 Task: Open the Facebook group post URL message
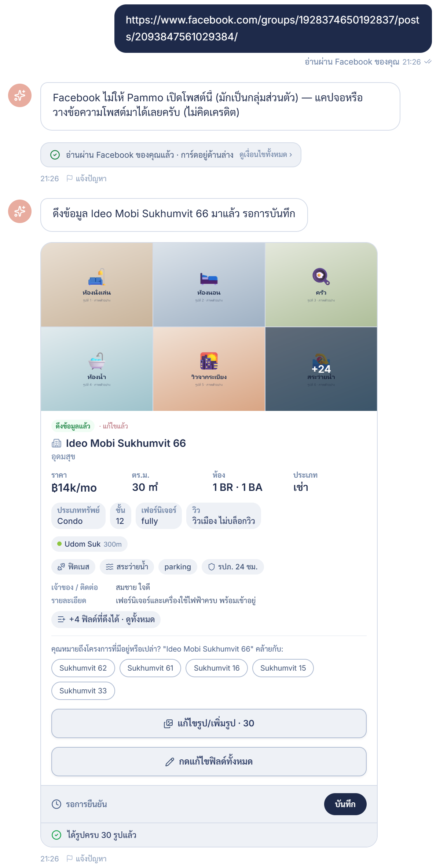(x=273, y=29)
